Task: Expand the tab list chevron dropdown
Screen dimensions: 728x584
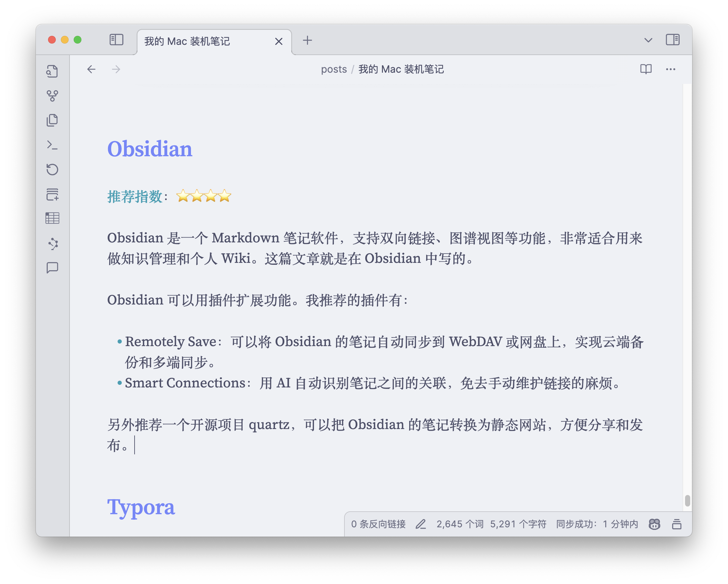Action: point(648,40)
